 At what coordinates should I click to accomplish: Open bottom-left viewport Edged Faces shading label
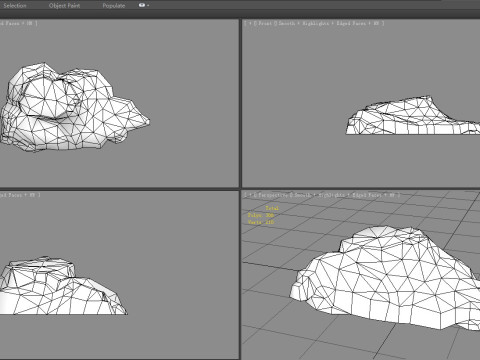[x=20, y=195]
